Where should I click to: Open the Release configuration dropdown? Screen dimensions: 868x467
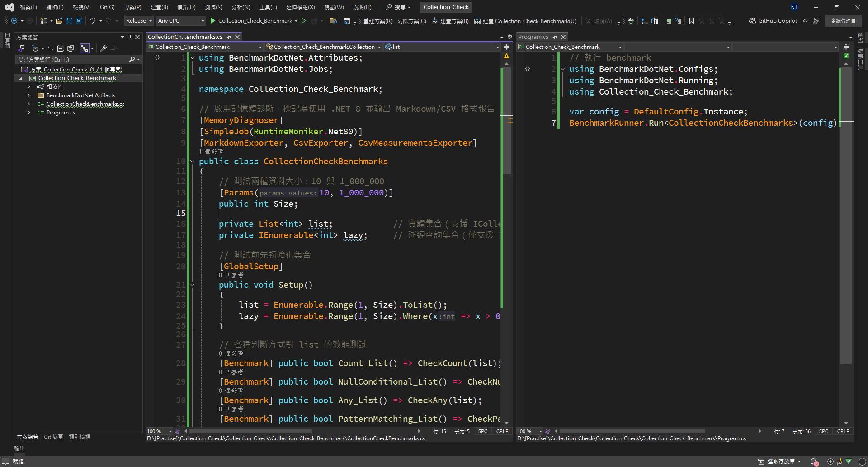(139, 21)
